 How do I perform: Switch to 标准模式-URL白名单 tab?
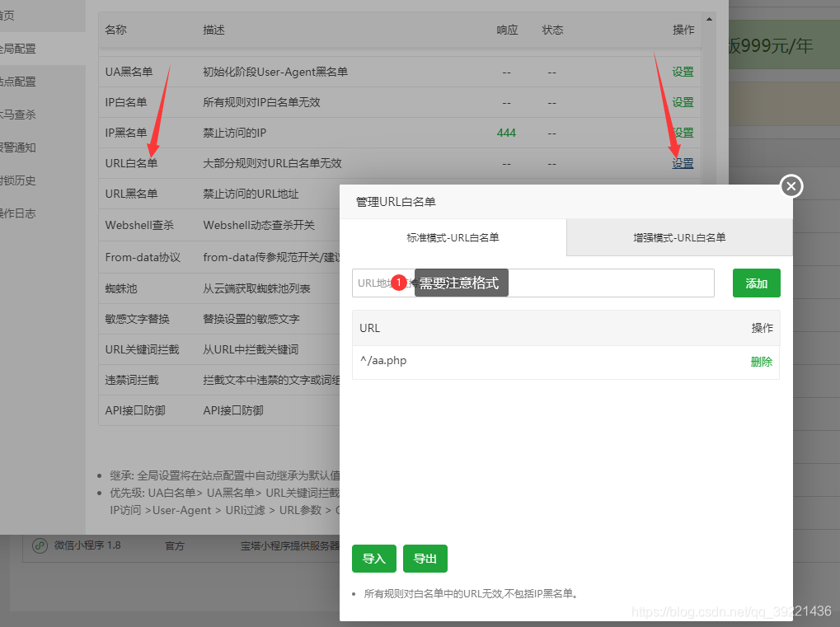point(453,237)
